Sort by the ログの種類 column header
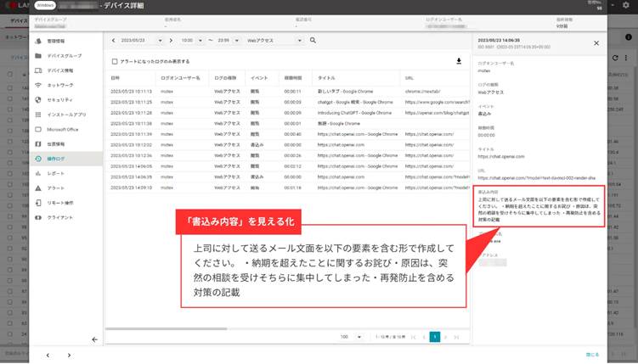This screenshot has height=364, width=638. [x=225, y=77]
